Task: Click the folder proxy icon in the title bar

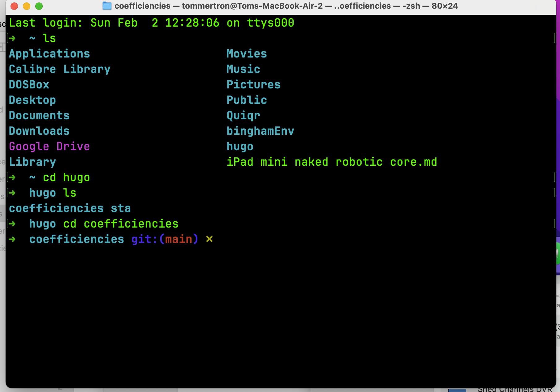Action: (x=107, y=6)
